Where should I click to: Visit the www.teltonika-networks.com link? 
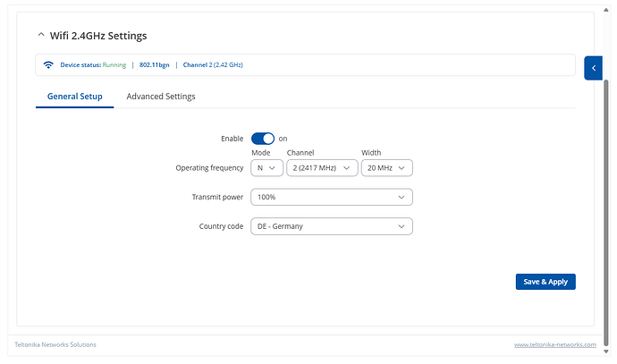(554, 344)
